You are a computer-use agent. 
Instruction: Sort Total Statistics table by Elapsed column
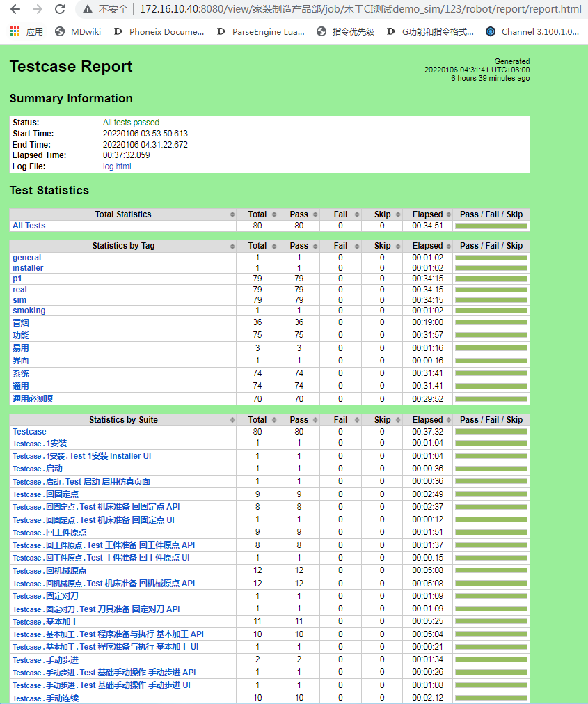pos(427,214)
